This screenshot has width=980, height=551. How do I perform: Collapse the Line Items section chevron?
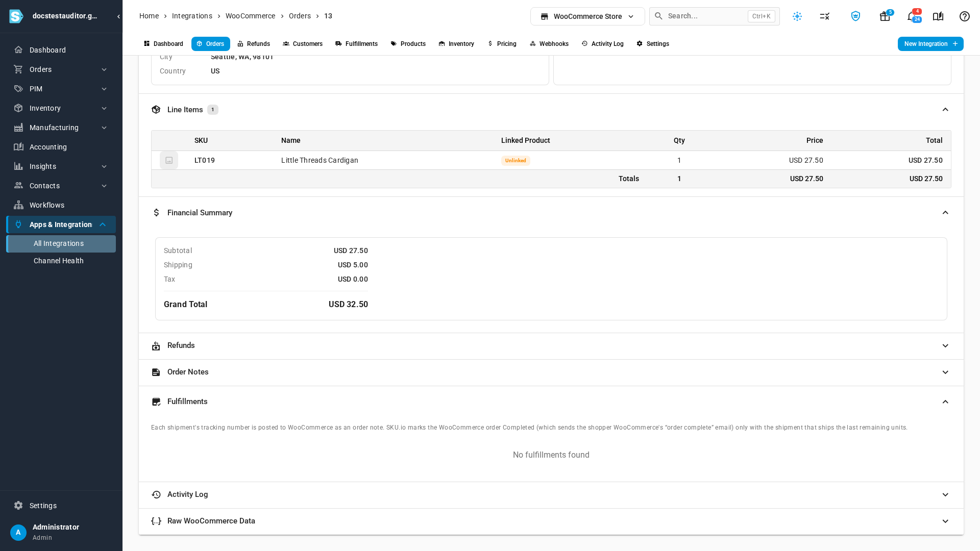945,110
